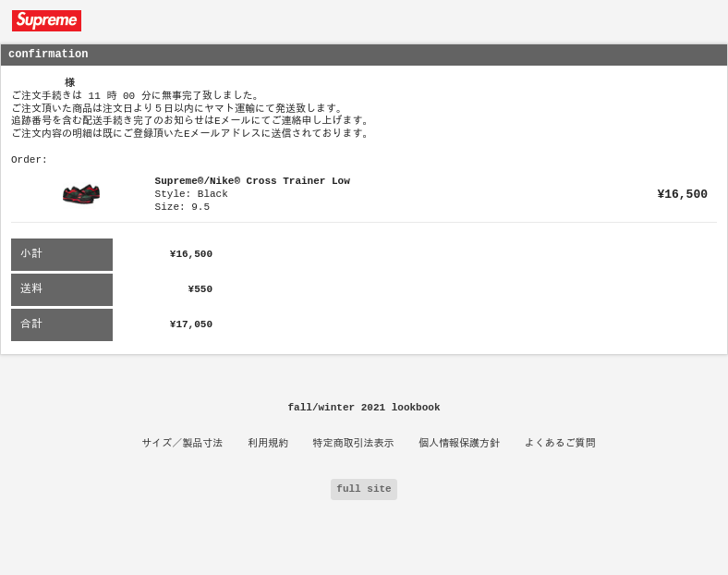Select the 送料 shipping label
The width and height of the screenshot is (728, 575).
pos(62,290)
